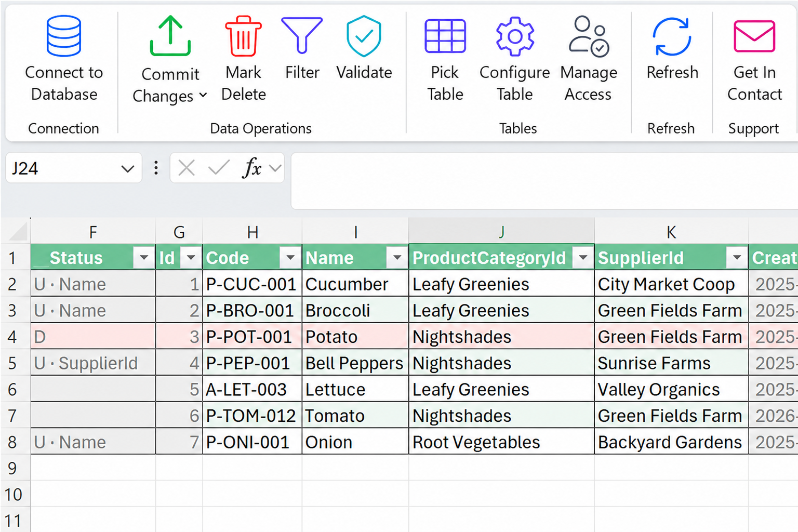This screenshot has width=798, height=532.
Task: Click cell Valley Organics
Action: point(671,390)
